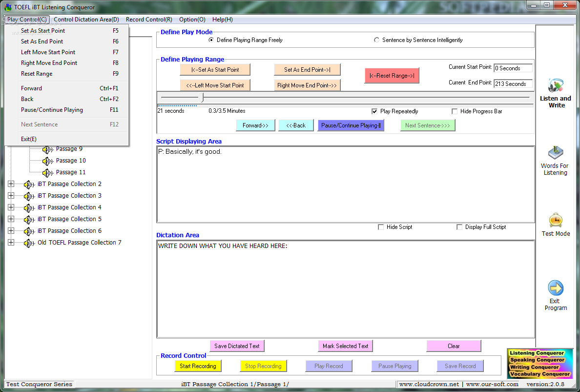580x392 pixels.
Task: Open Listen and Write mode icon
Action: pos(555,86)
